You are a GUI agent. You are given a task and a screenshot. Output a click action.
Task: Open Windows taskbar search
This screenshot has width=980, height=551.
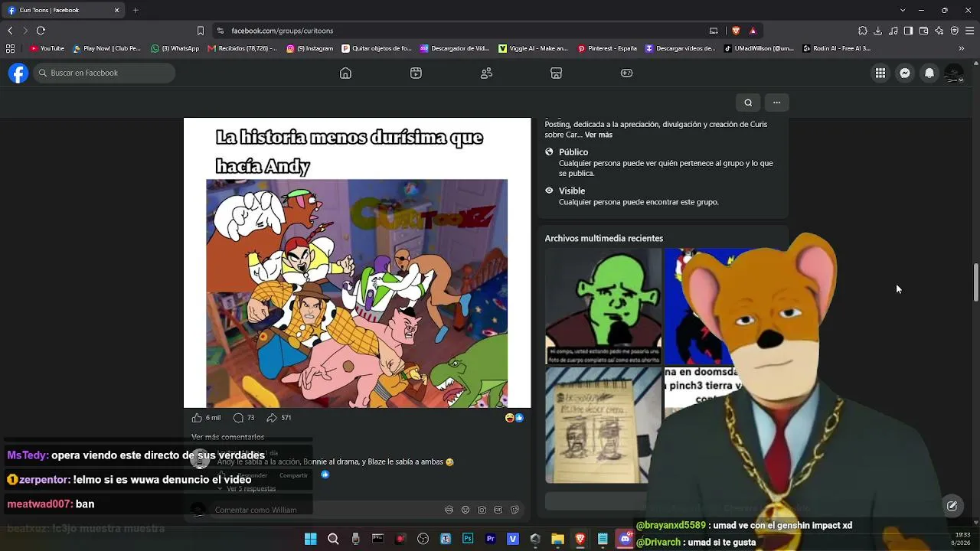point(333,539)
